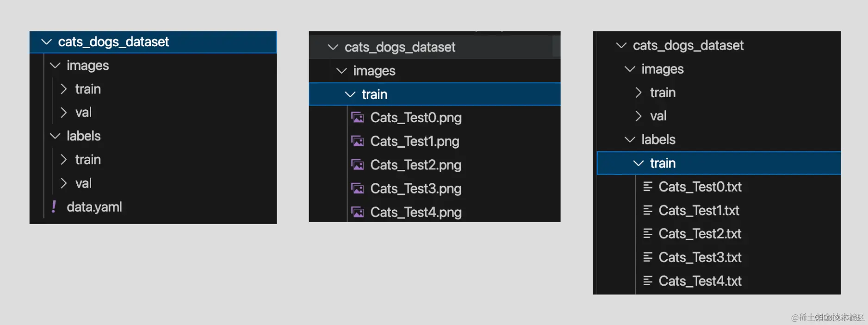Click the lines icon beside Cats_Test1.txt
Viewport: 868px width, 325px height.
[x=648, y=210]
